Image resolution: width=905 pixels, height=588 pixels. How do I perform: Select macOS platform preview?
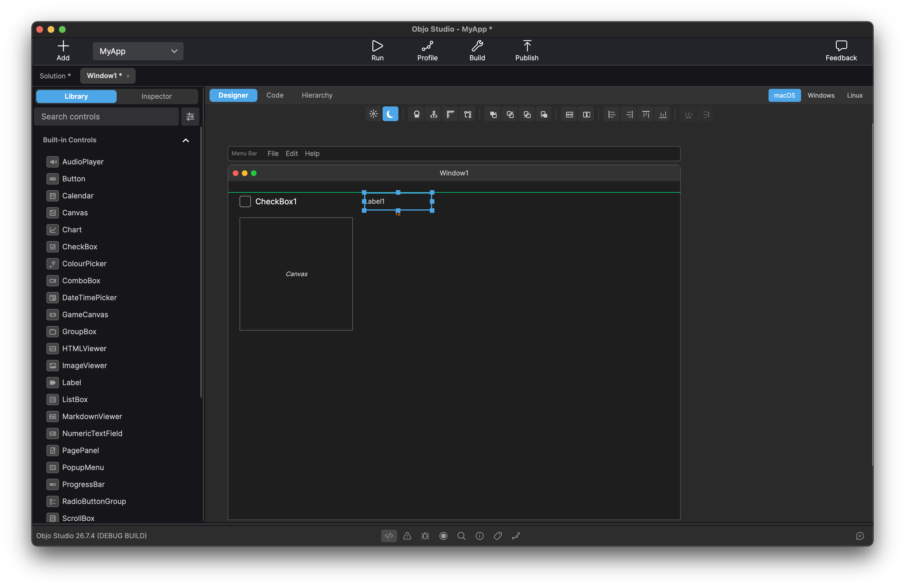pyautogui.click(x=784, y=95)
